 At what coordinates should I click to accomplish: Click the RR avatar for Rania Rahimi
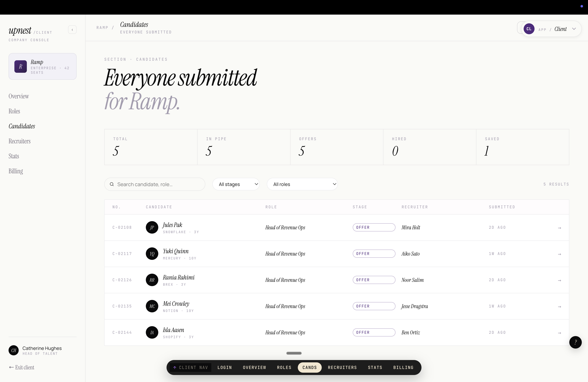[x=152, y=280]
